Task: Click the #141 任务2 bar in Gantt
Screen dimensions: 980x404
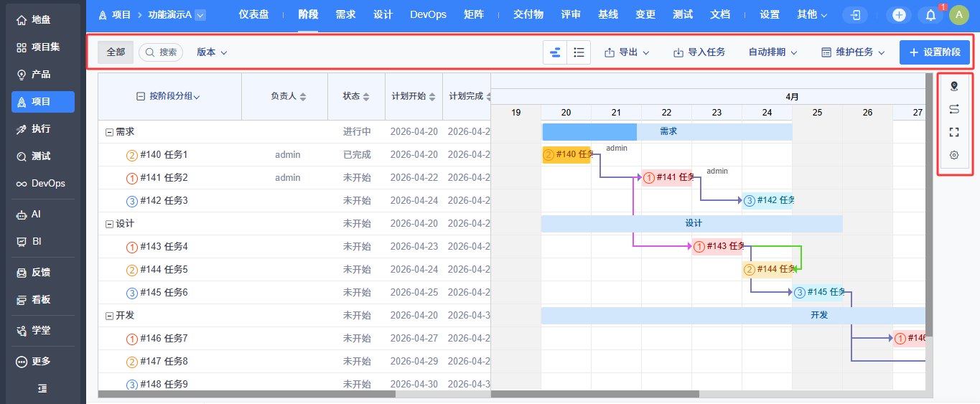Action: [x=667, y=178]
